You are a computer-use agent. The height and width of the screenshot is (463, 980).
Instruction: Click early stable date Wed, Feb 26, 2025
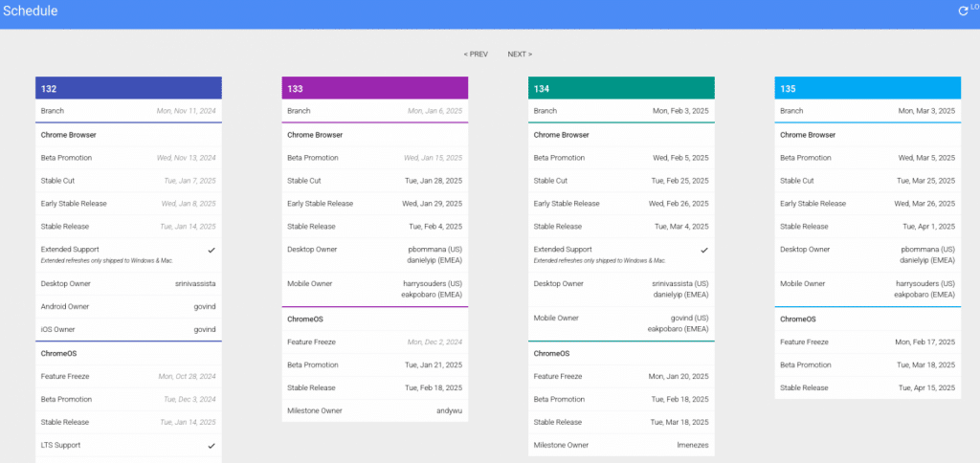[679, 204]
